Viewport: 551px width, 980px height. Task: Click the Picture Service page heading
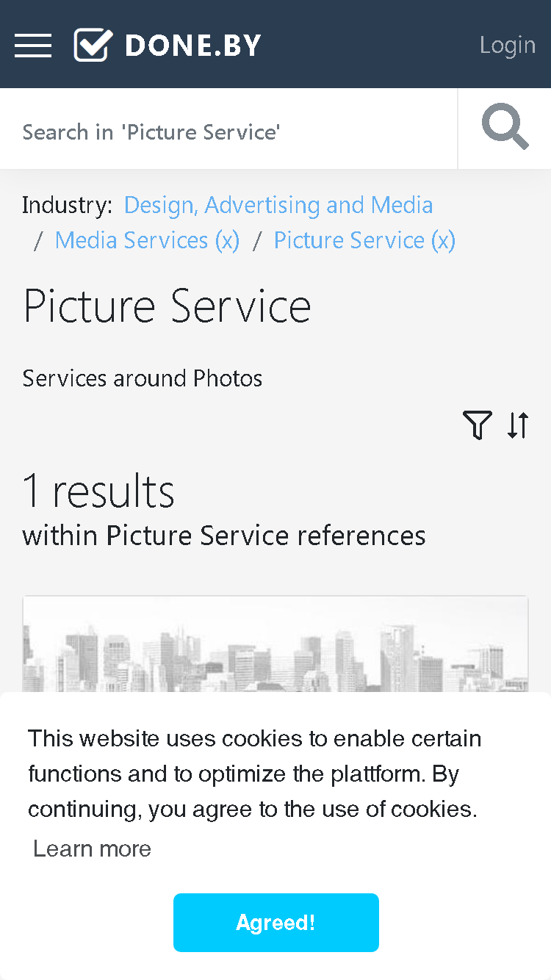click(168, 306)
